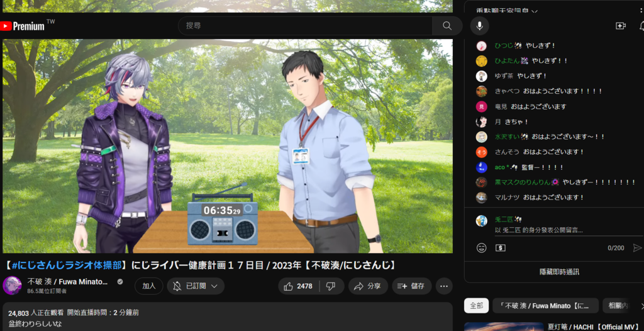Expand the 已訂閱 notification dropdown
This screenshot has width=644, height=331.
pos(196,286)
